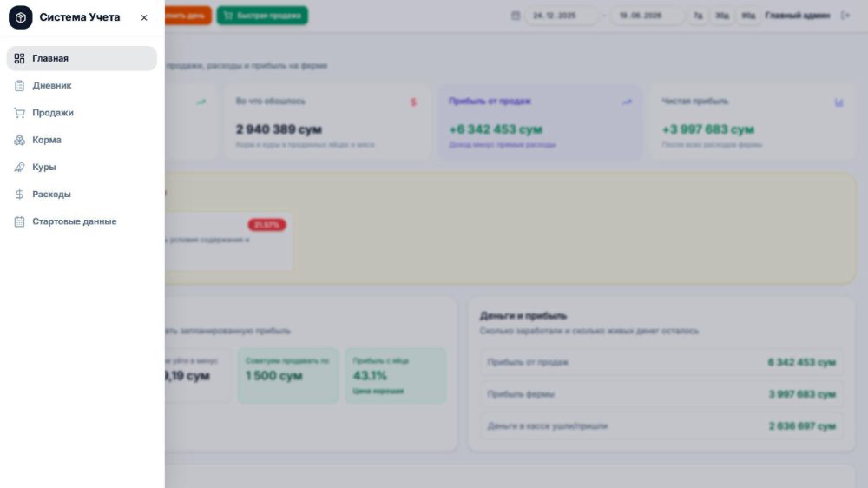868x488 pixels.
Task: Select the 7д period button
Action: click(698, 16)
